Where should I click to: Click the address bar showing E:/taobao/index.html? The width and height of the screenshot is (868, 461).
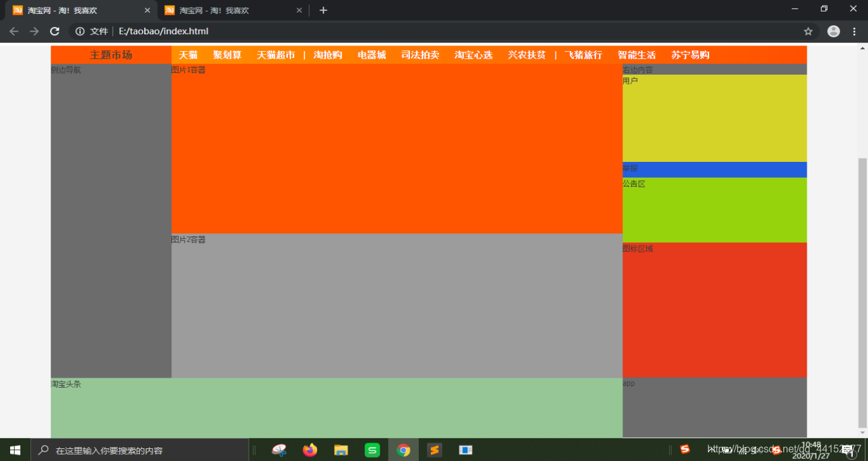443,32
